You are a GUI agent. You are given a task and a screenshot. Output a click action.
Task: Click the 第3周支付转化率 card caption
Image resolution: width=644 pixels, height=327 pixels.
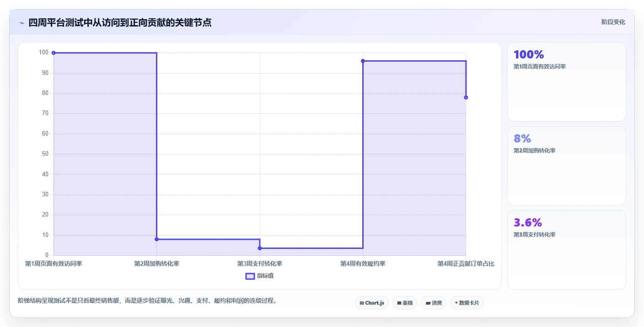tap(535, 235)
